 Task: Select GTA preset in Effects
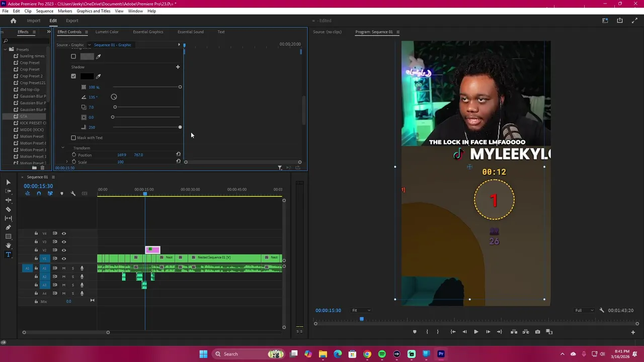click(x=24, y=116)
